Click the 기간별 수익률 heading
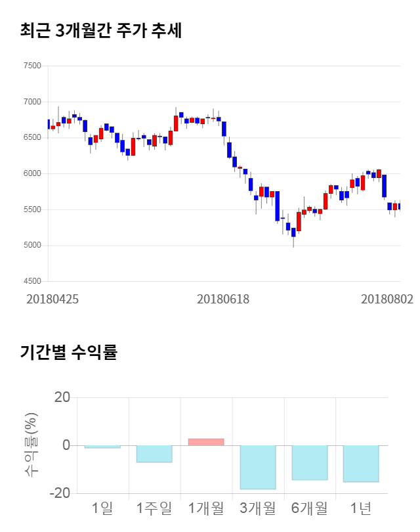 point(68,352)
